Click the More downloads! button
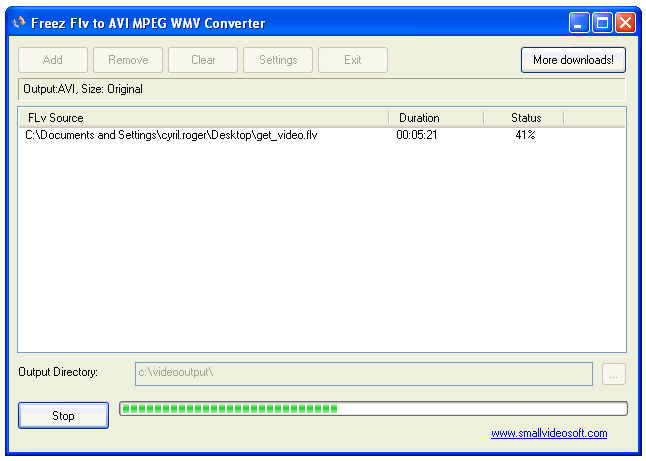The image size is (646, 461). [573, 60]
